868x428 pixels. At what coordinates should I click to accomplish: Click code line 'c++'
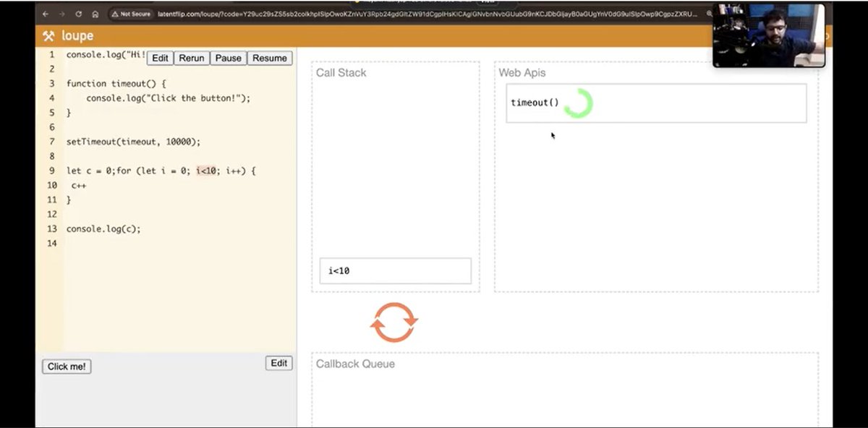pyautogui.click(x=79, y=185)
